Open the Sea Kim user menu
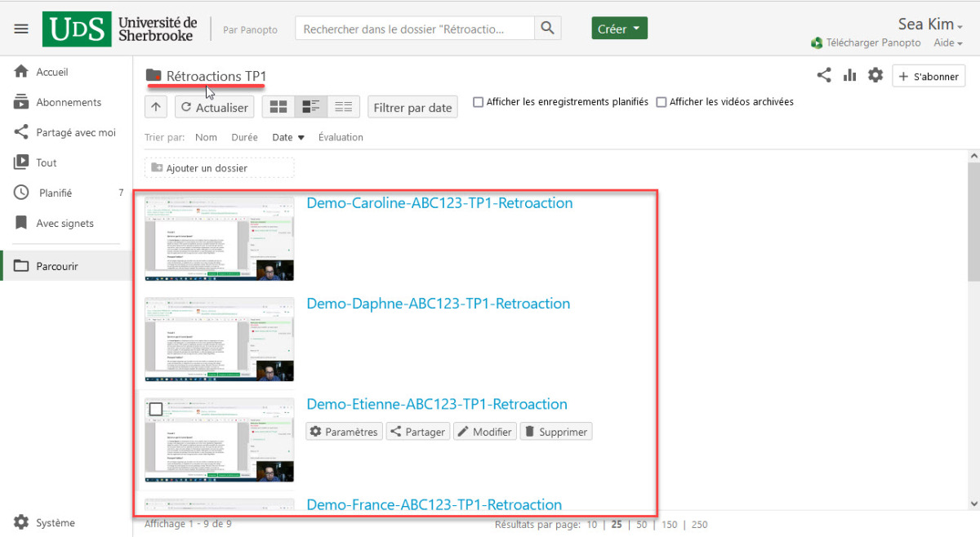This screenshot has width=980, height=537. (929, 24)
